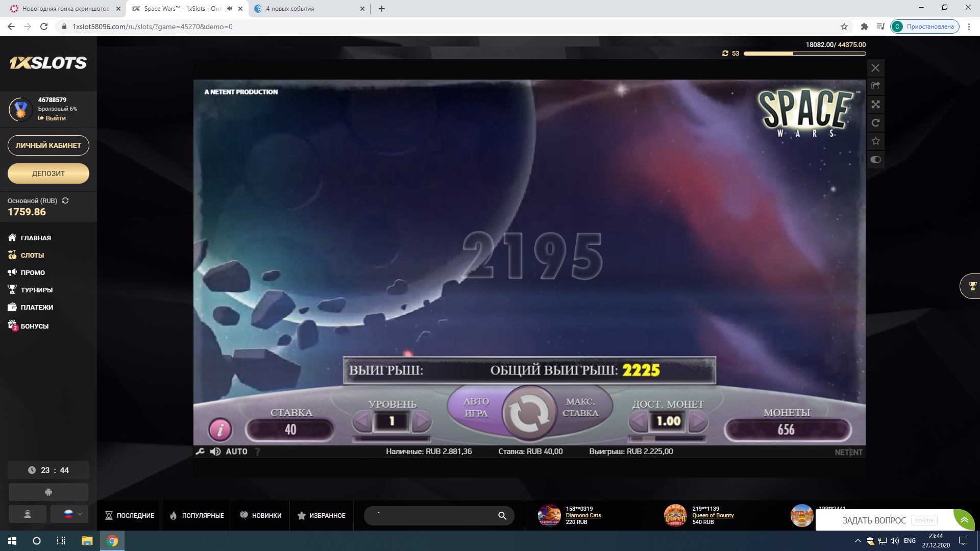Click the spin button in Space Wars

click(x=529, y=413)
